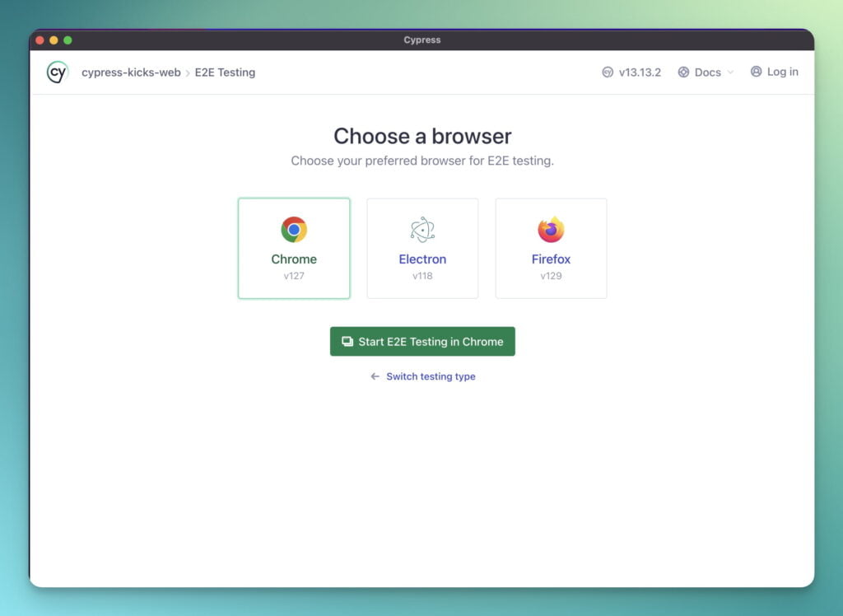This screenshot has width=843, height=616.
Task: Select the Firefox v129 browser card
Action: tap(551, 249)
